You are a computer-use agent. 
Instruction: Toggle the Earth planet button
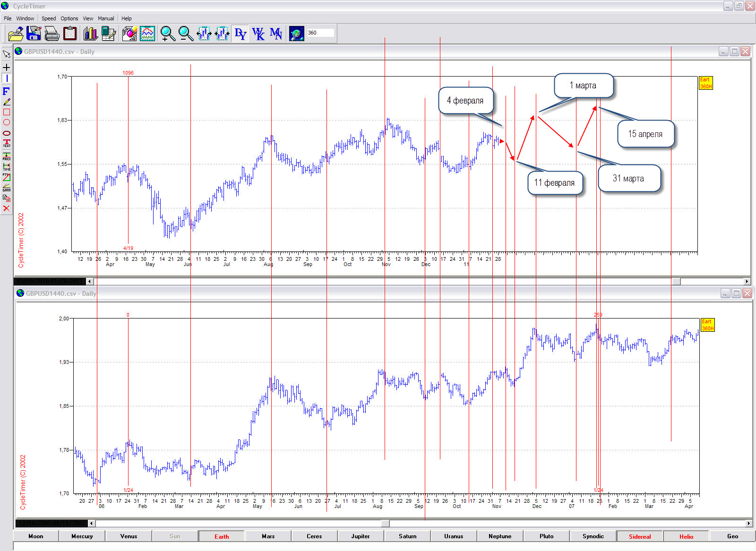tap(222, 536)
